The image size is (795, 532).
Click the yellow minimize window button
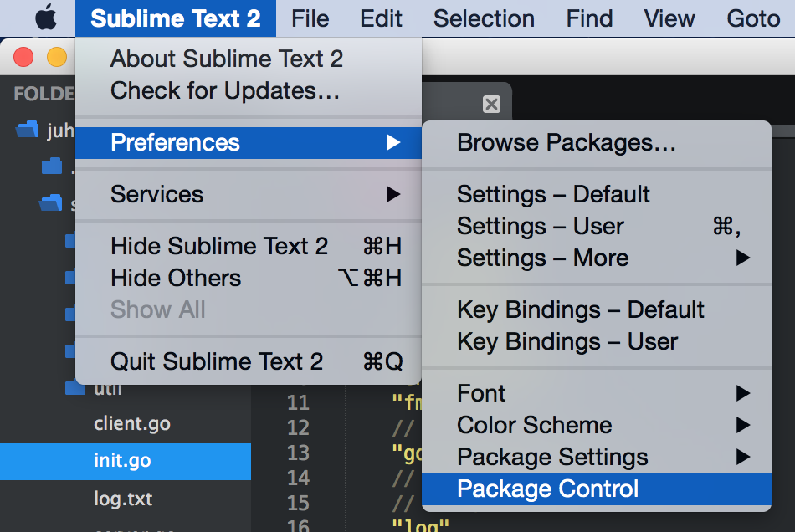point(56,57)
